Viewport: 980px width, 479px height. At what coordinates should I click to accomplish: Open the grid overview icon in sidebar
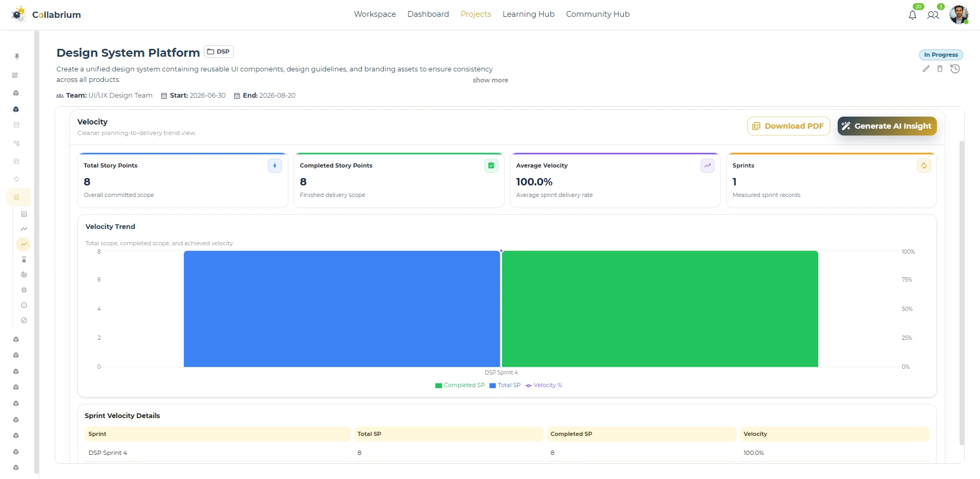[x=15, y=75]
